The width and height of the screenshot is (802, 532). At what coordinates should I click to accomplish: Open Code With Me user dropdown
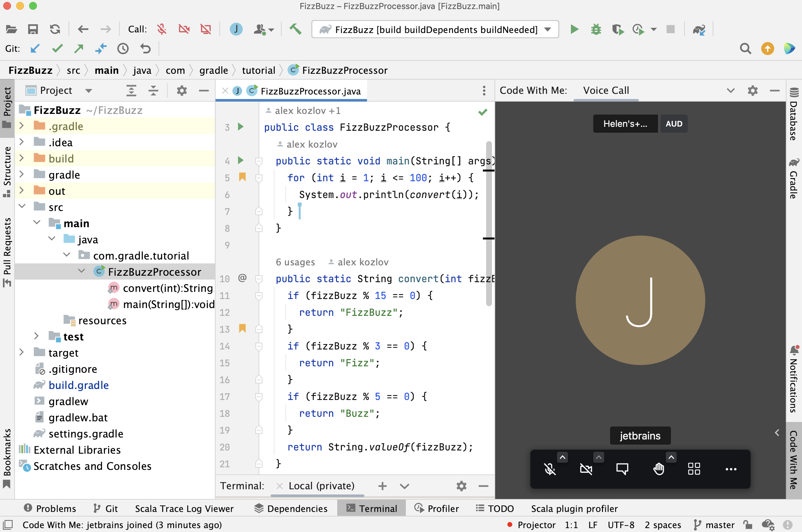(264, 29)
